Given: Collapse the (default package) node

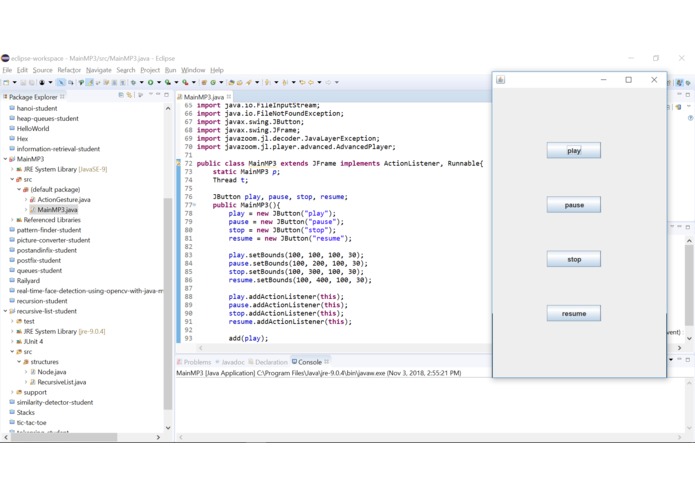Looking at the screenshot, I should tap(19, 190).
